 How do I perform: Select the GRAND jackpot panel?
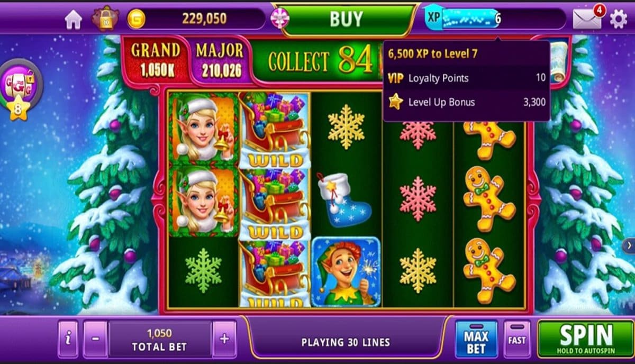pos(156,60)
